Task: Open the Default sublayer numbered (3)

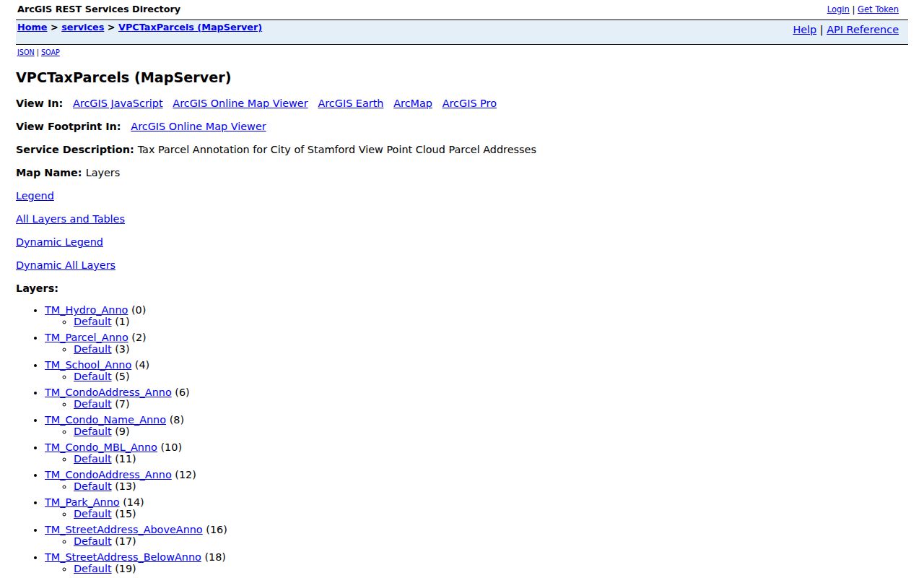Action: tap(92, 349)
